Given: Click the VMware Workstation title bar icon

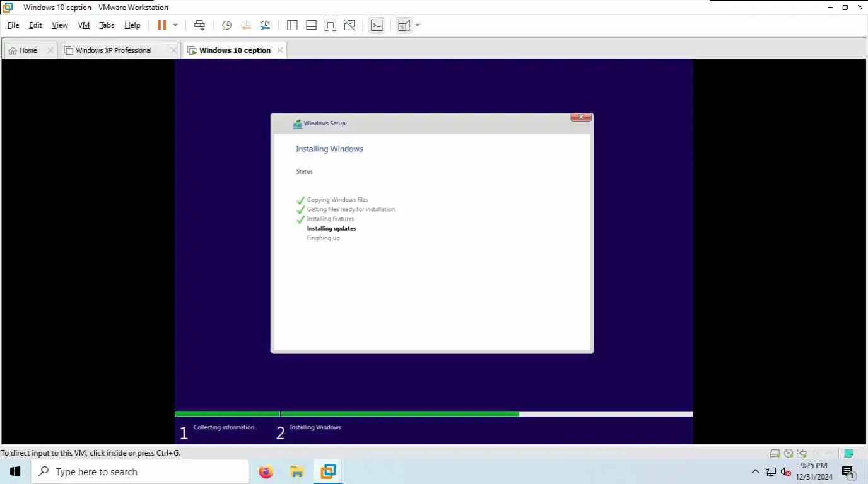Looking at the screenshot, I should (x=8, y=8).
